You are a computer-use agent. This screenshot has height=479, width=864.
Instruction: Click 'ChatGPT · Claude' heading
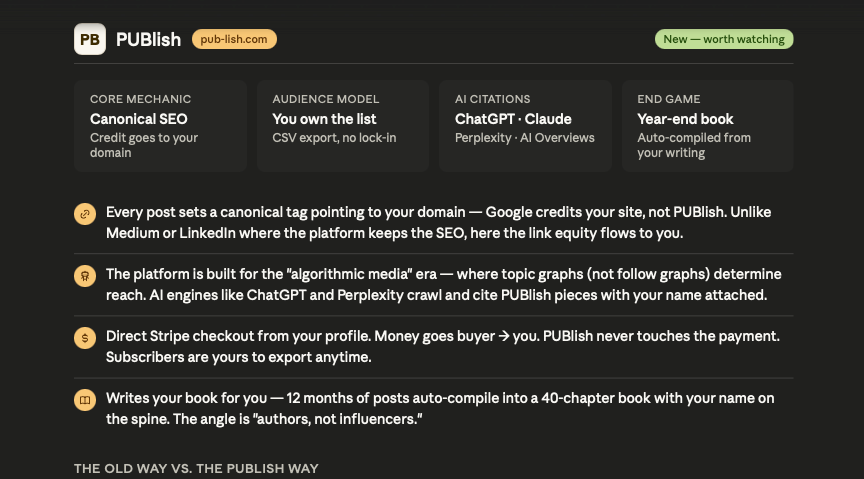click(513, 119)
